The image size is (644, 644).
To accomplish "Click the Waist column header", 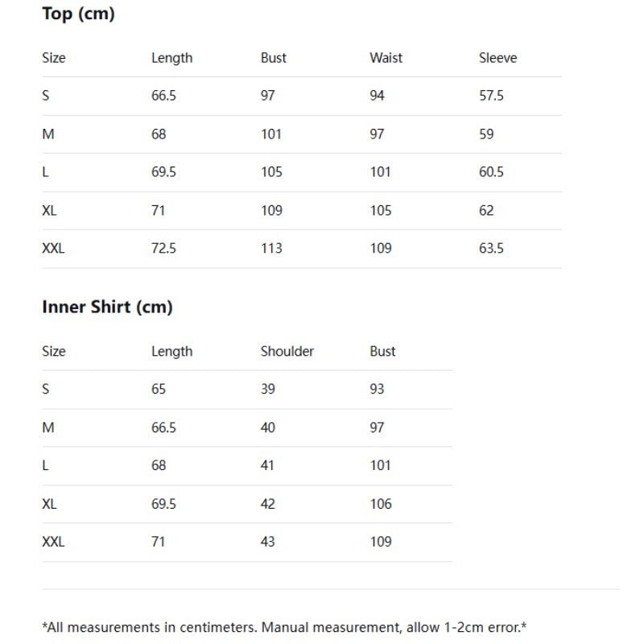I will (x=386, y=58).
